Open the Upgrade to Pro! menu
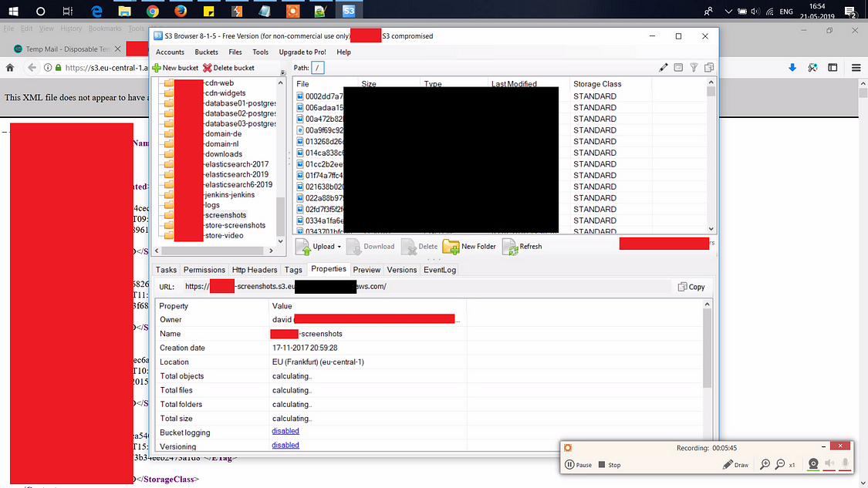Image resolution: width=868 pixels, height=488 pixels. click(302, 52)
